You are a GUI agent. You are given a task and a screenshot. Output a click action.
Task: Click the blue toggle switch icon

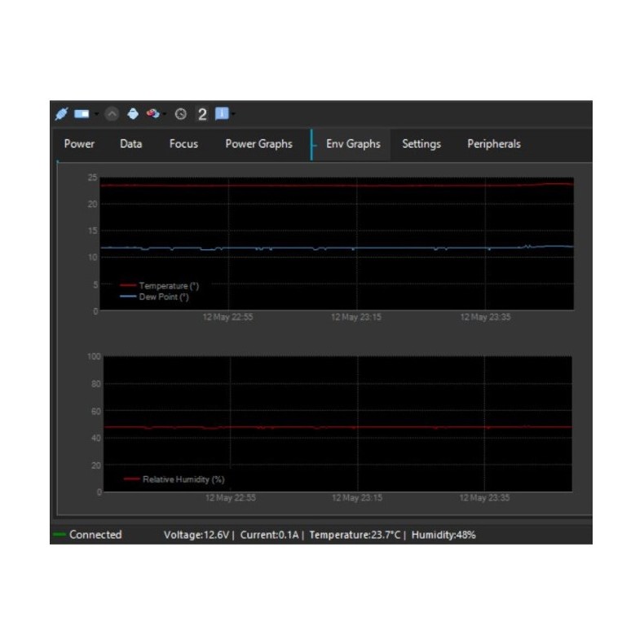pos(82,114)
